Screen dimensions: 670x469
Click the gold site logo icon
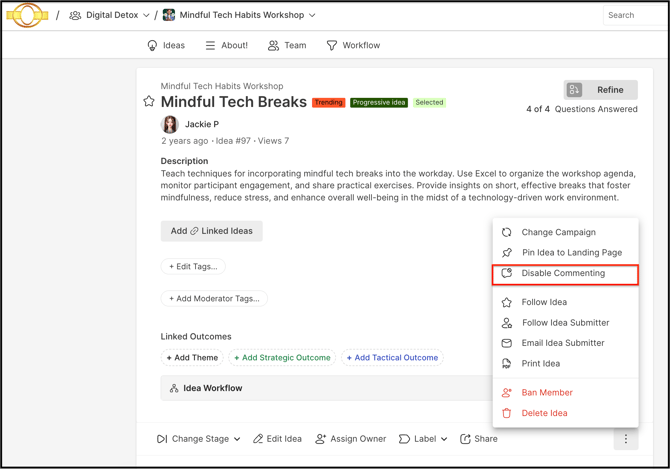tap(27, 15)
